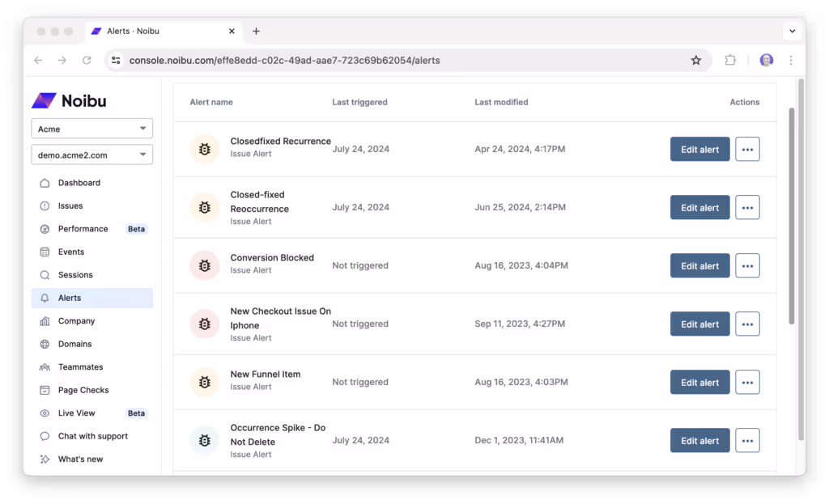Click the bug icon for New Checkout Issue On Iphone
Screen dimensions: 829x504
coord(205,324)
